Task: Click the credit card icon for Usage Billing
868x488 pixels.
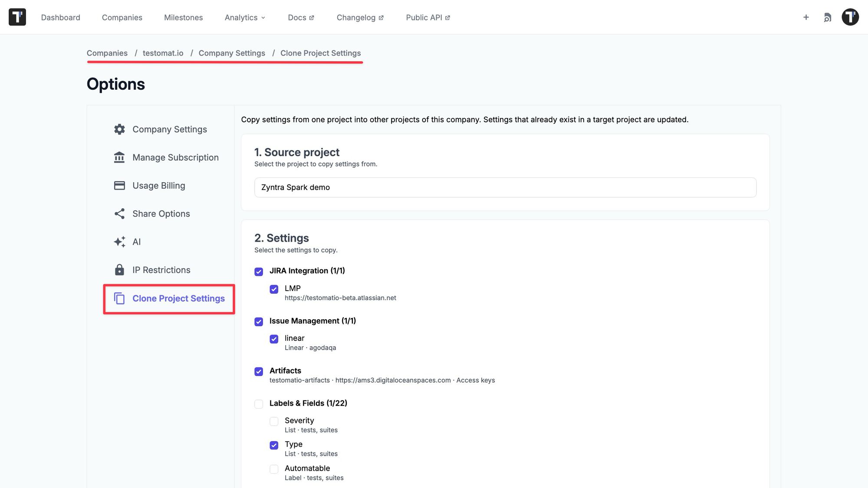Action: 119,186
